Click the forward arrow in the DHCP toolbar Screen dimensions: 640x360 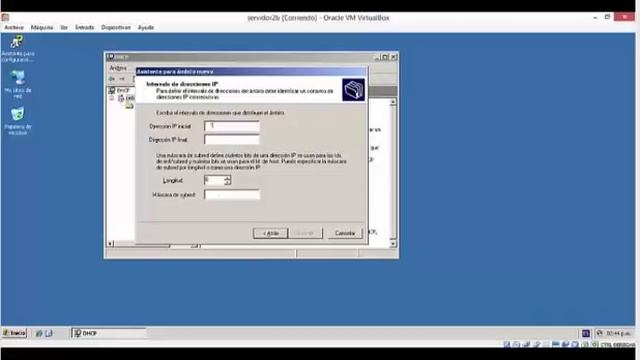click(x=122, y=78)
